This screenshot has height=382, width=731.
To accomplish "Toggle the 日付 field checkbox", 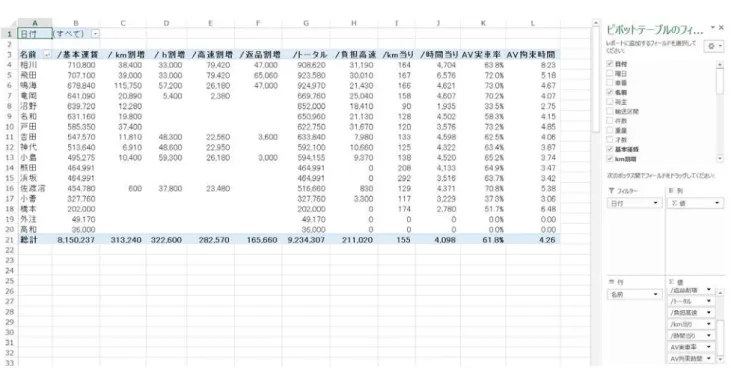I will (x=609, y=63).
